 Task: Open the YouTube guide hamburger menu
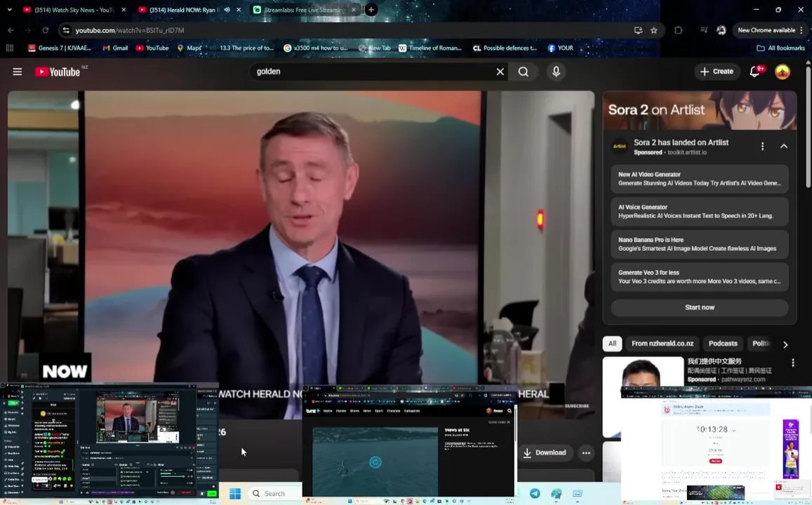point(17,72)
